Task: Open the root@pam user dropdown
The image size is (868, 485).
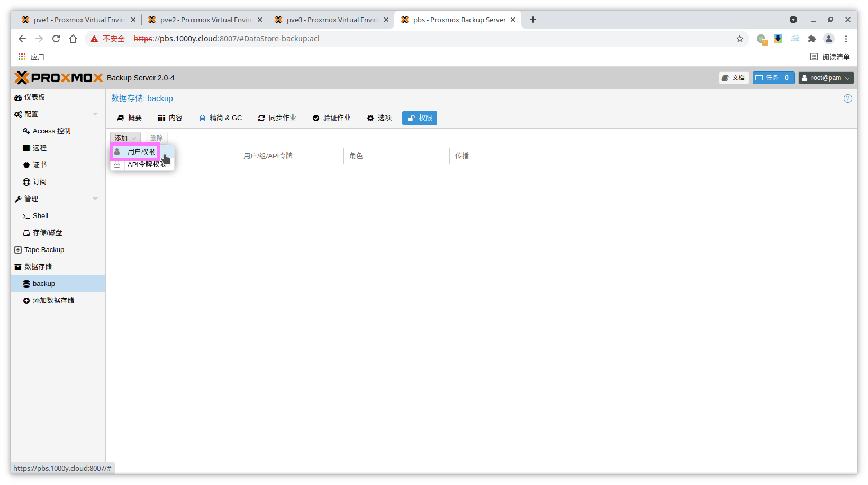Action: [826, 78]
